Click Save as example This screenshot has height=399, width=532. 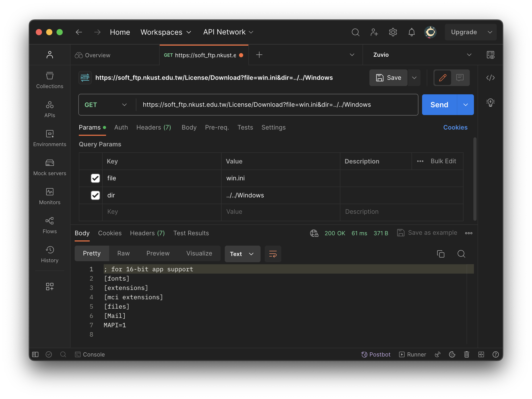427,233
